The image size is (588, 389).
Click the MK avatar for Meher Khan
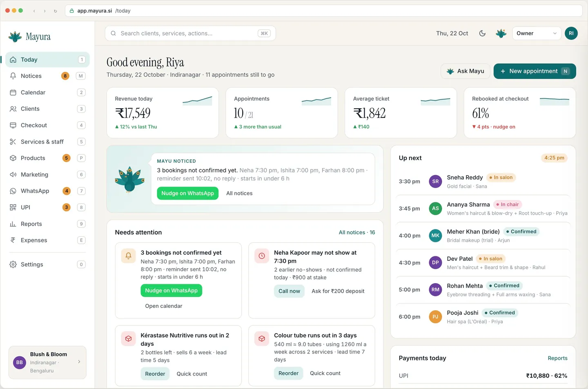point(435,236)
